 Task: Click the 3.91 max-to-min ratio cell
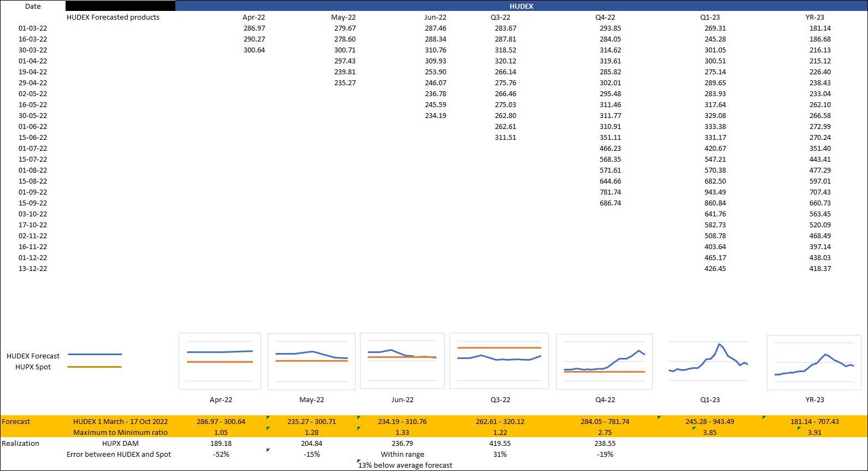(814, 432)
